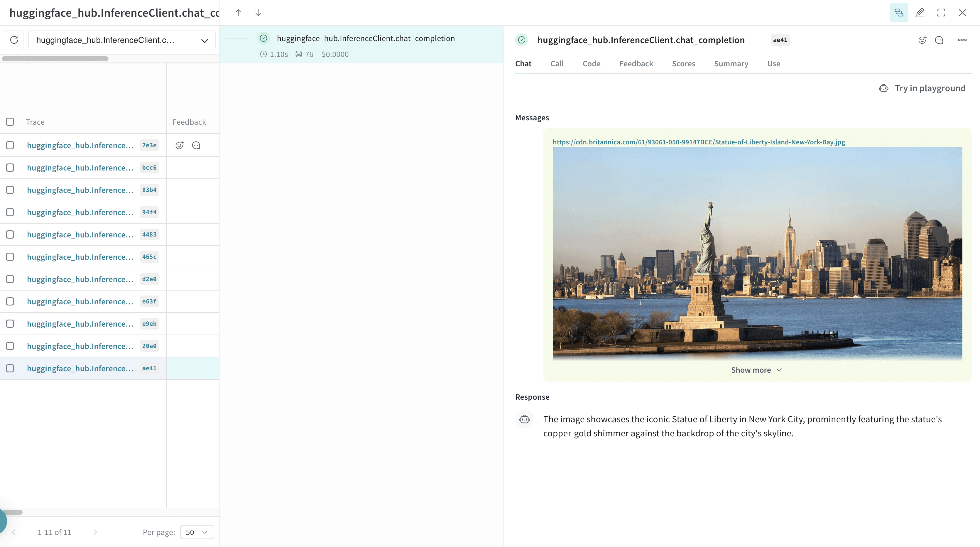
Task: Open the britannica Statue of Liberty image URL
Action: pyautogui.click(x=699, y=142)
